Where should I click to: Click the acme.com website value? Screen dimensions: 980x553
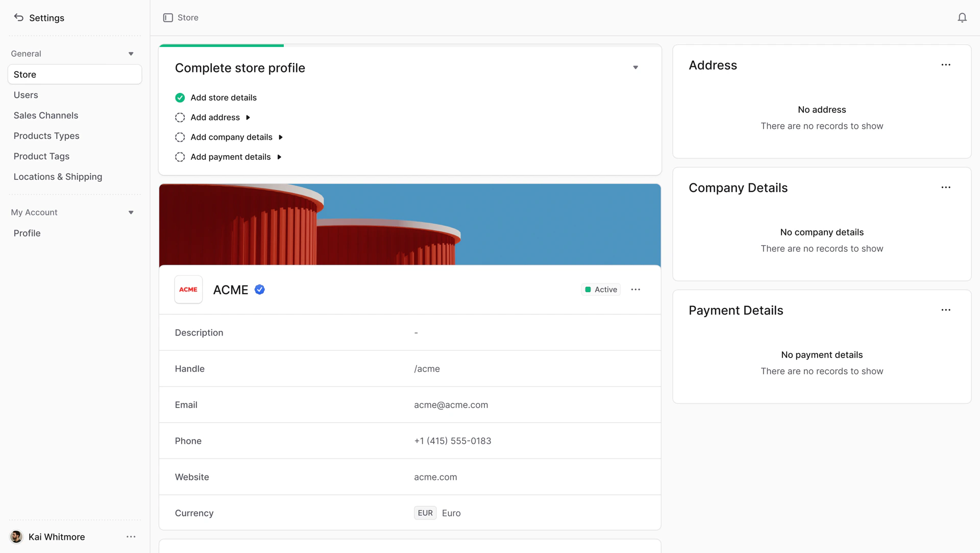[435, 477]
